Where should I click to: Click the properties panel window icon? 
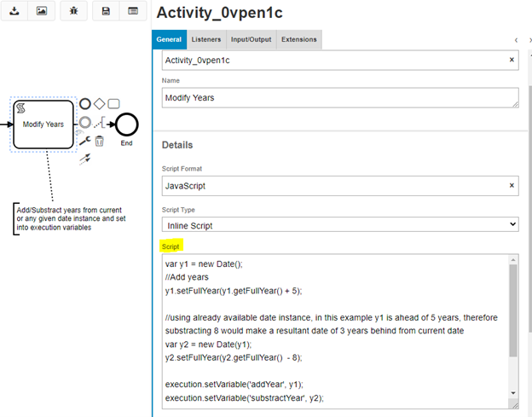click(133, 11)
